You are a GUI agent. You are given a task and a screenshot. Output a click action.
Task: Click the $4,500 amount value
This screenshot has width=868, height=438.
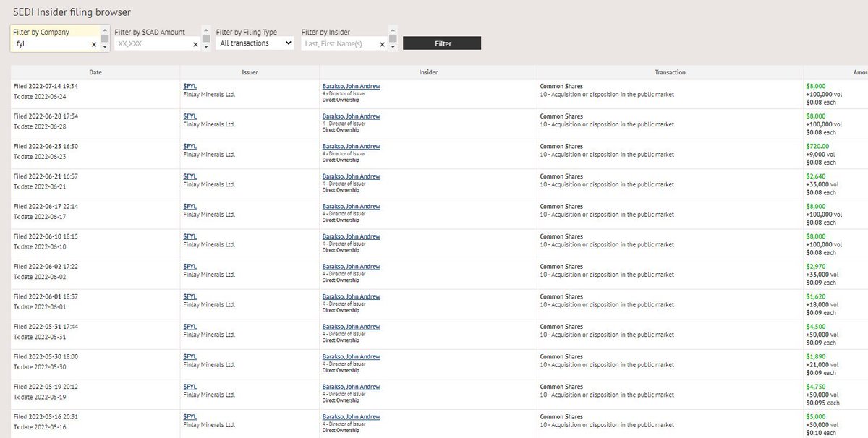[815, 327]
